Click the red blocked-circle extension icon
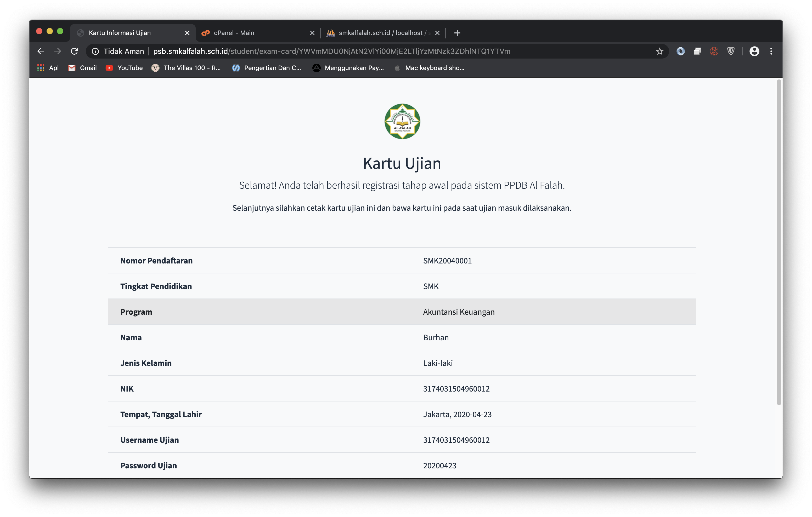 (714, 51)
